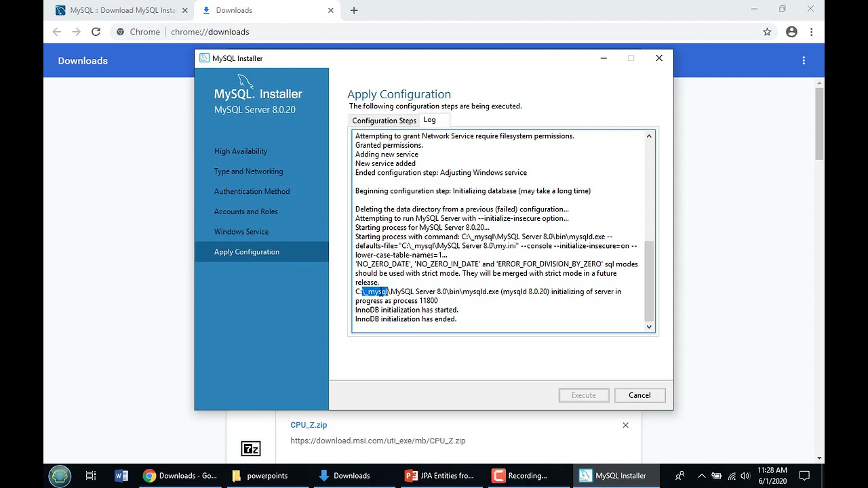This screenshot has width=868, height=488.
Task: Close the MySQL download browser tab
Action: tap(184, 10)
